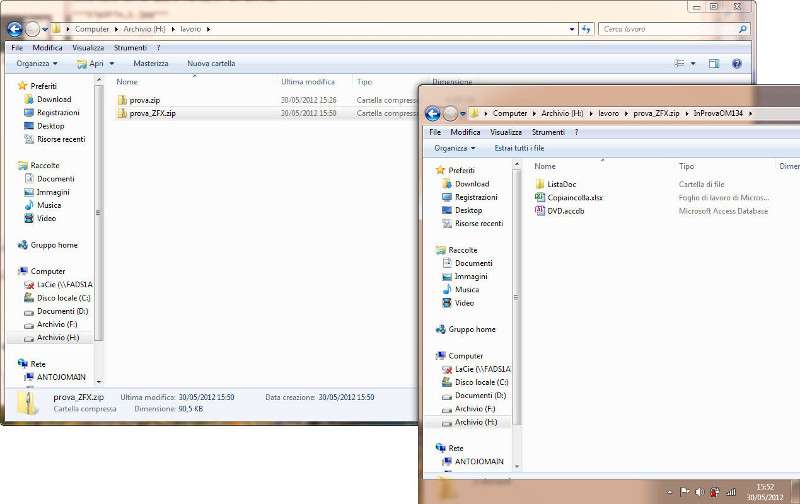Open File menu in lavoro window

[x=17, y=47]
